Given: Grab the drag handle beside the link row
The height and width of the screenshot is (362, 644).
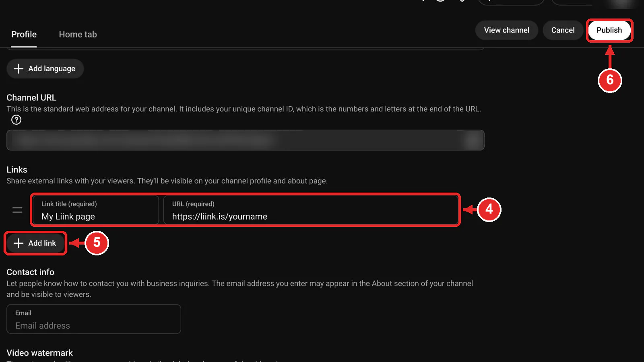Looking at the screenshot, I should (17, 210).
